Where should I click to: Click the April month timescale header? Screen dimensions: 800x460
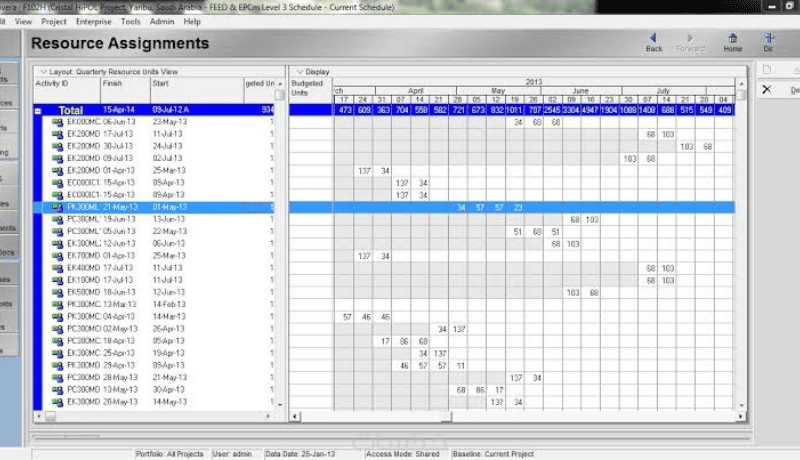[415, 91]
